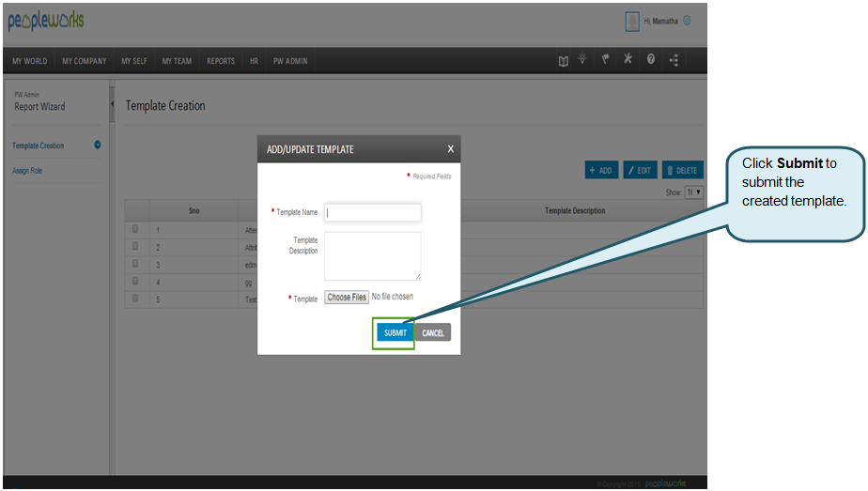Open the wrench tools icon
This screenshot has width=868, height=491.
tap(628, 60)
